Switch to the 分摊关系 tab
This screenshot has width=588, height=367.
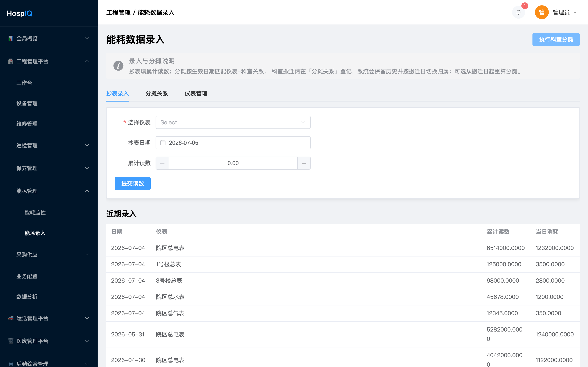point(157,93)
